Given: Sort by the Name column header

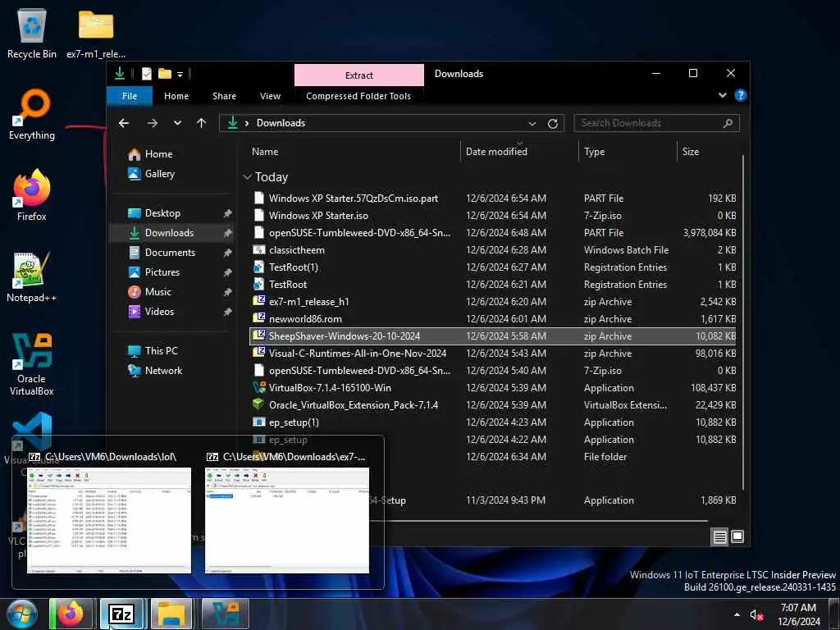Looking at the screenshot, I should coord(354,152).
